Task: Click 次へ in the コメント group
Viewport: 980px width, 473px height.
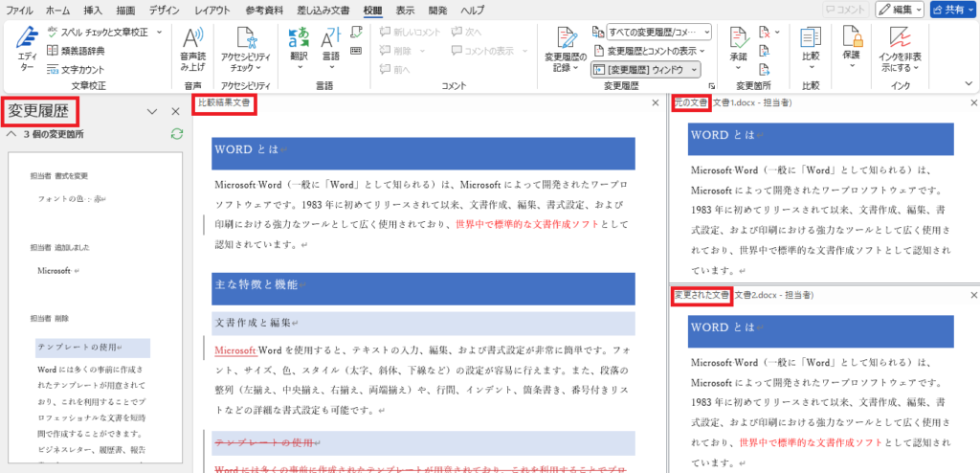Action: point(466,32)
